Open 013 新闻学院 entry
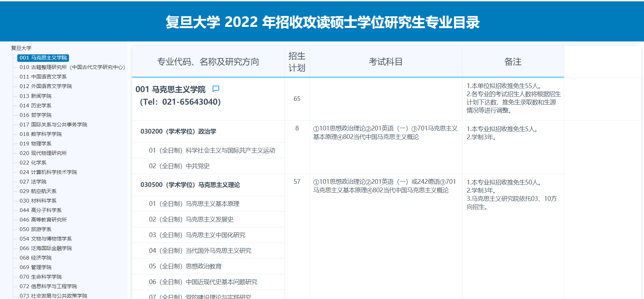 [x=35, y=96]
